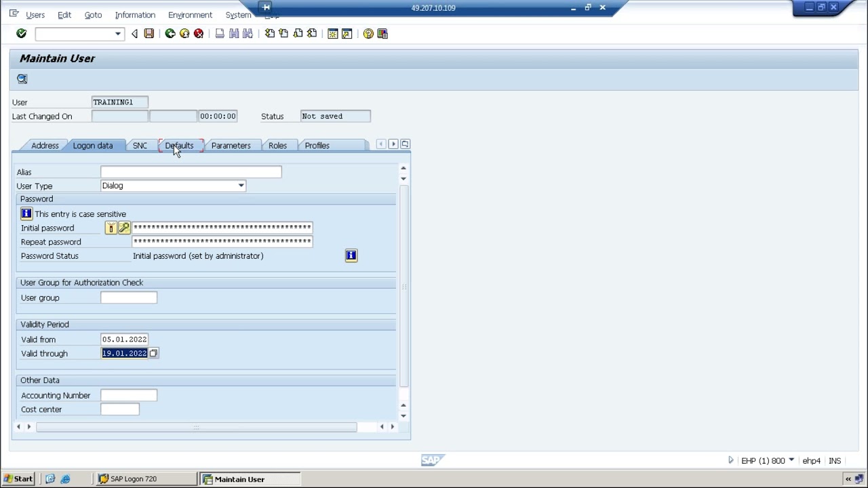Click the Valid through date field

point(124,353)
